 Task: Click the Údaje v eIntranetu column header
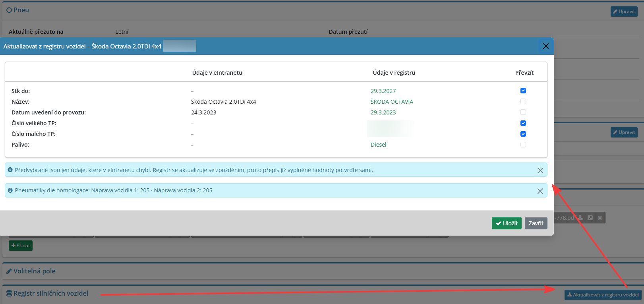click(x=217, y=73)
